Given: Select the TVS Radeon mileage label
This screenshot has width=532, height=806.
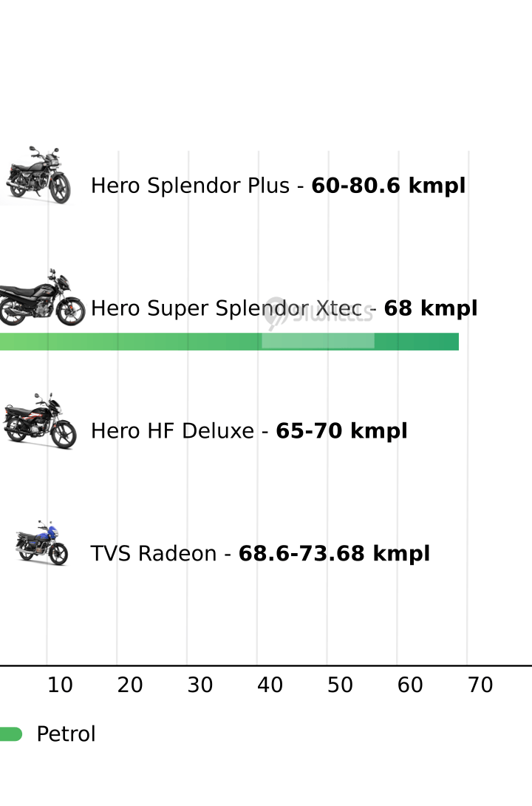Looking at the screenshot, I should (260, 554).
